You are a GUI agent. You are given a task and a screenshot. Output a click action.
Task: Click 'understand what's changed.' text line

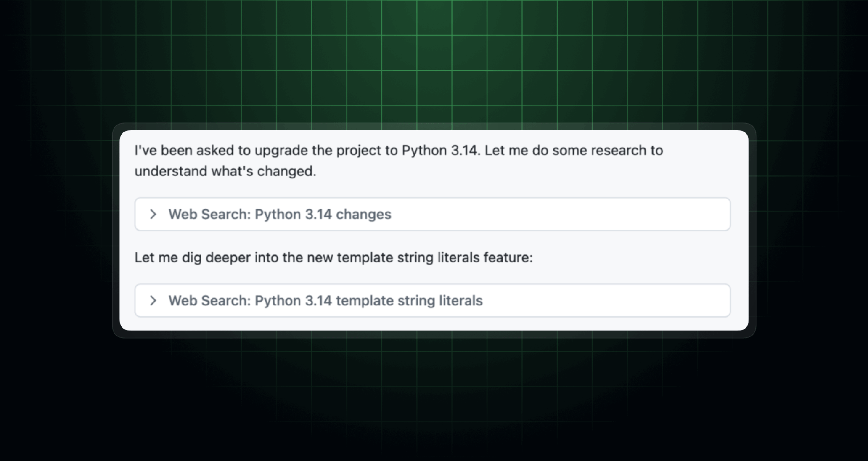[225, 171]
